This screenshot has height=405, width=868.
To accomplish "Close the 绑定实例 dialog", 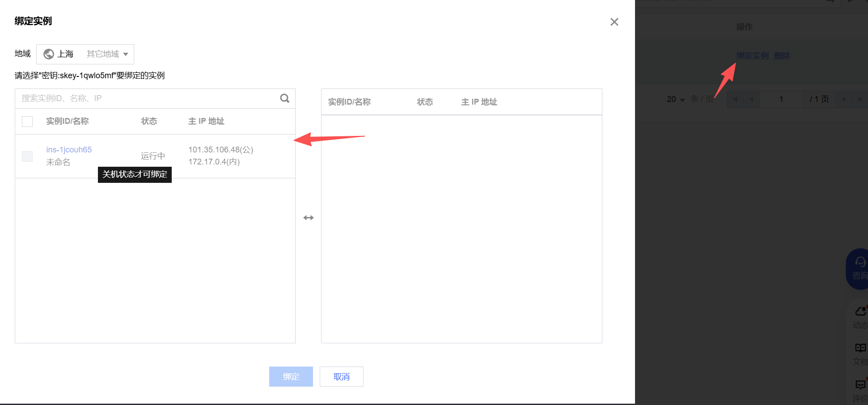I will [614, 22].
